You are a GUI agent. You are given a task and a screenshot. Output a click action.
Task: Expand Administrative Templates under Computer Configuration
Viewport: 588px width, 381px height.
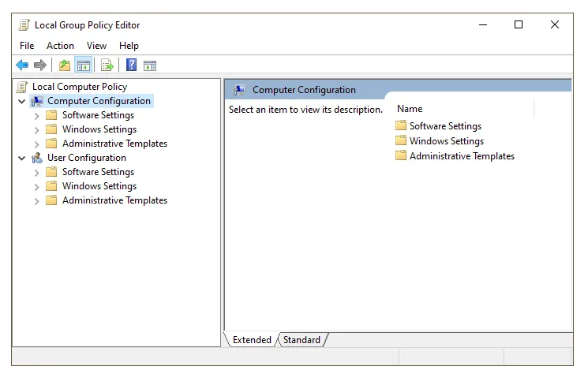point(37,144)
